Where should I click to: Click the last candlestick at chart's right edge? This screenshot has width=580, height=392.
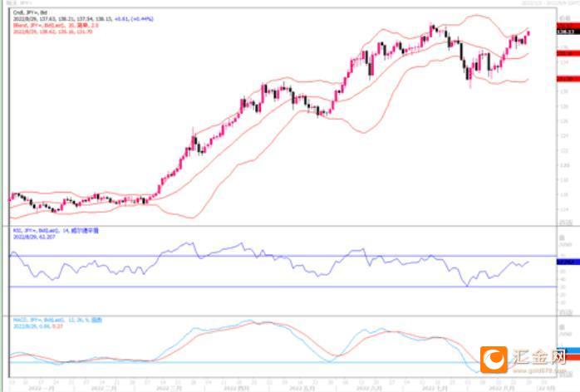tap(528, 33)
